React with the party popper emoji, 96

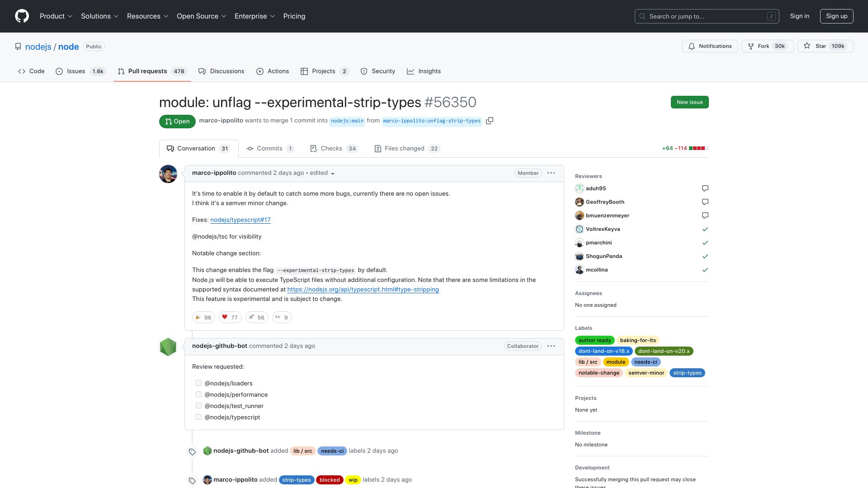pyautogui.click(x=203, y=317)
